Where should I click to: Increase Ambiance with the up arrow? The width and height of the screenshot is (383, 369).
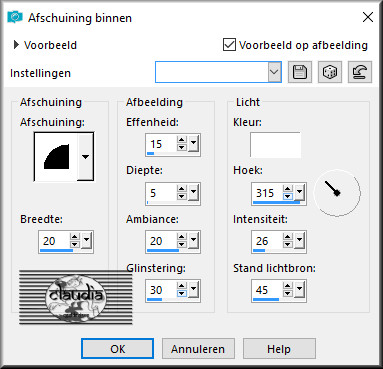[x=182, y=237]
